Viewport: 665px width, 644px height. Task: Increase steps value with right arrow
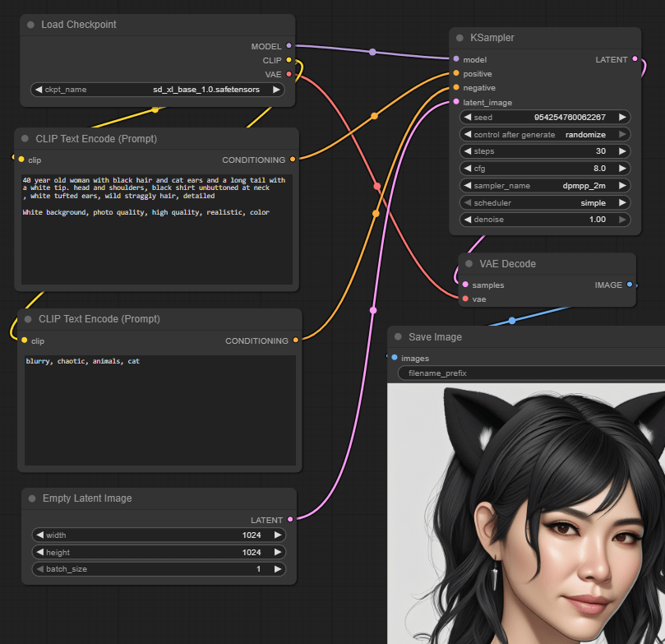pyautogui.click(x=622, y=151)
